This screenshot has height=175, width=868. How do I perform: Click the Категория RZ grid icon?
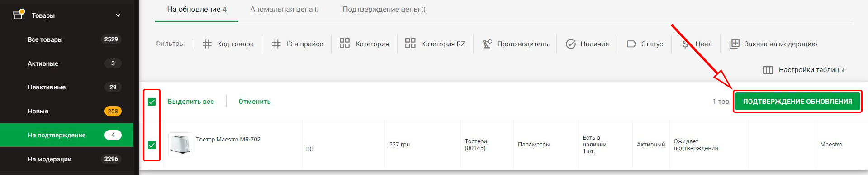pos(410,43)
